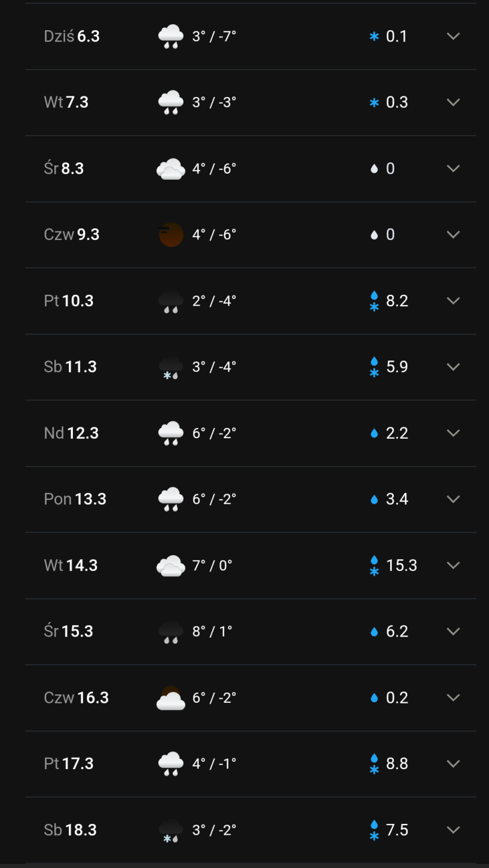Click the cloudy icon for Śr 8.3
This screenshot has width=489, height=868.
[x=171, y=169]
